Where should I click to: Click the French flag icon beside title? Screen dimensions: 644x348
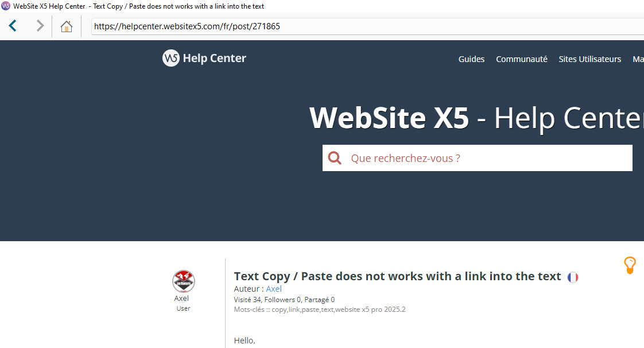point(572,277)
